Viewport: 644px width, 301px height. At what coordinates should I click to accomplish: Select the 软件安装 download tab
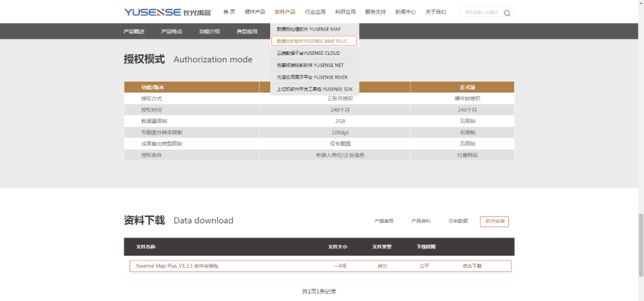(x=494, y=221)
